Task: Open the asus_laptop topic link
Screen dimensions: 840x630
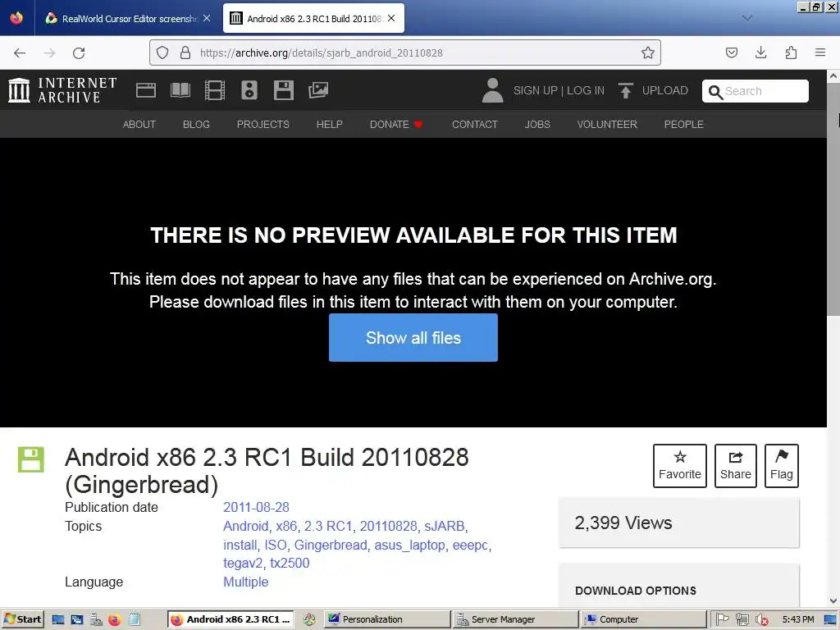Action: point(410,545)
